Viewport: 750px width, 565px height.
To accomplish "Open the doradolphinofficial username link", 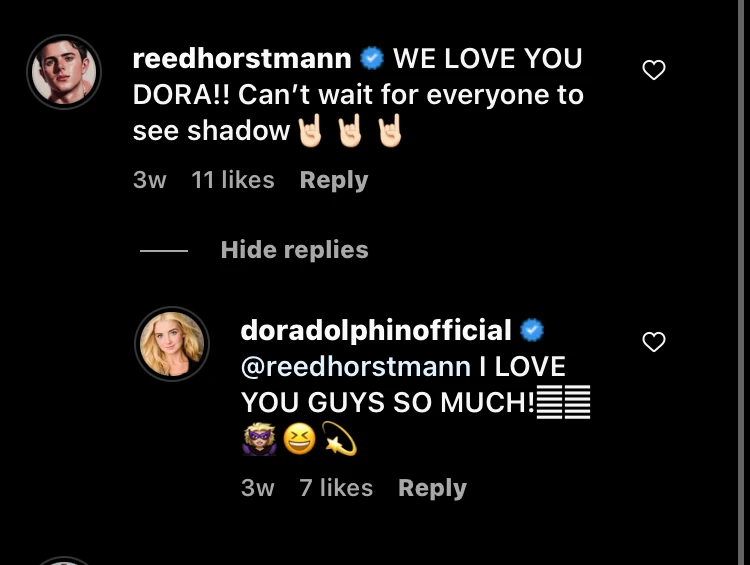I will (x=376, y=330).
